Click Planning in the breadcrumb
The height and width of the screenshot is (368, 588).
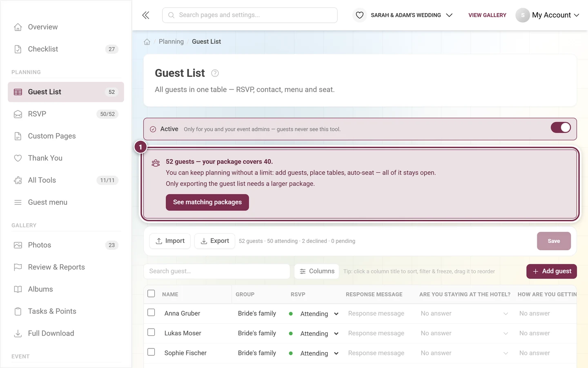tap(171, 42)
